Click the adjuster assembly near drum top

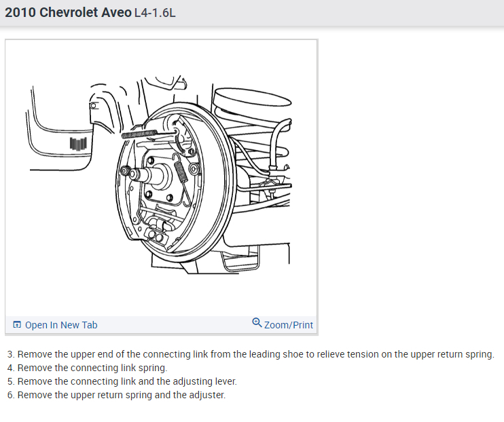pyautogui.click(x=180, y=136)
